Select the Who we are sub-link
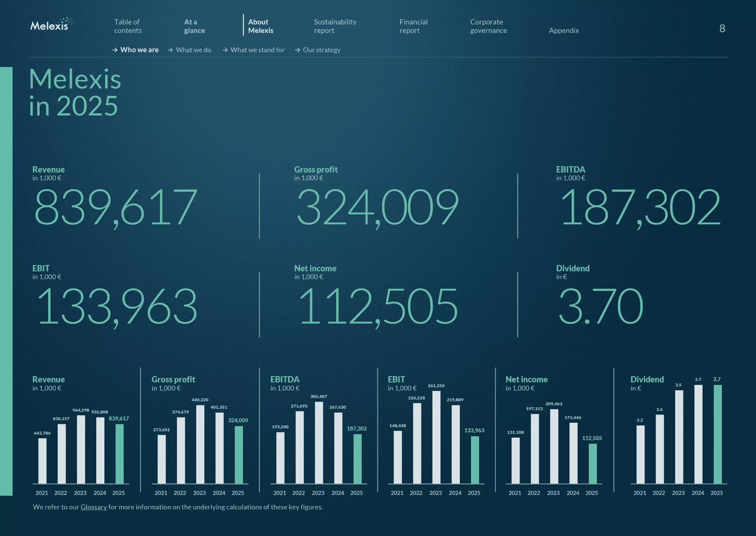 (139, 50)
